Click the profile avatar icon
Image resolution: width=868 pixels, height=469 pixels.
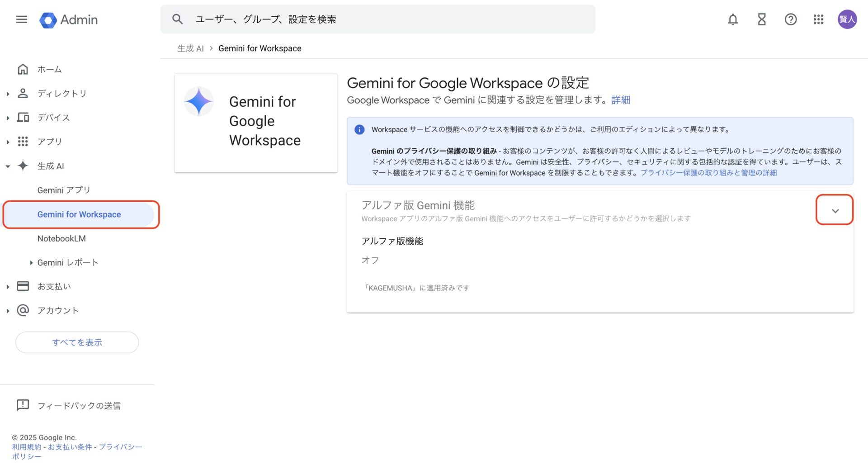tap(848, 19)
